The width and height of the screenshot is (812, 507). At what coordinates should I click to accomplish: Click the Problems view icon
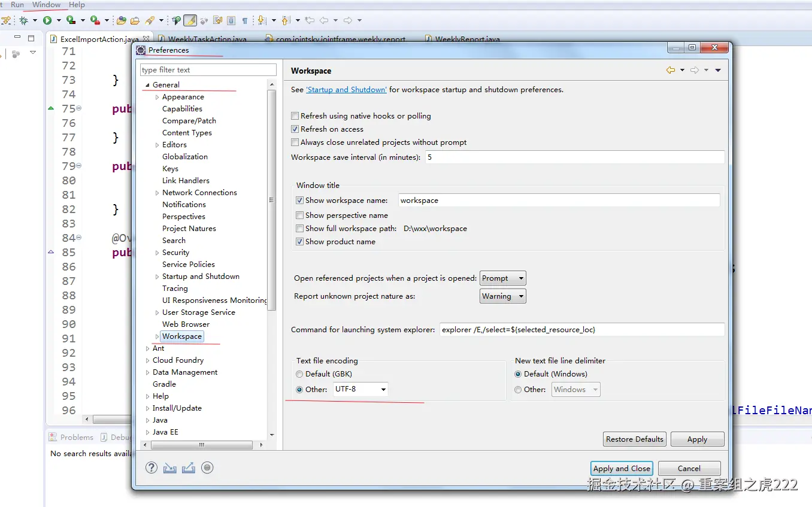pyautogui.click(x=53, y=437)
